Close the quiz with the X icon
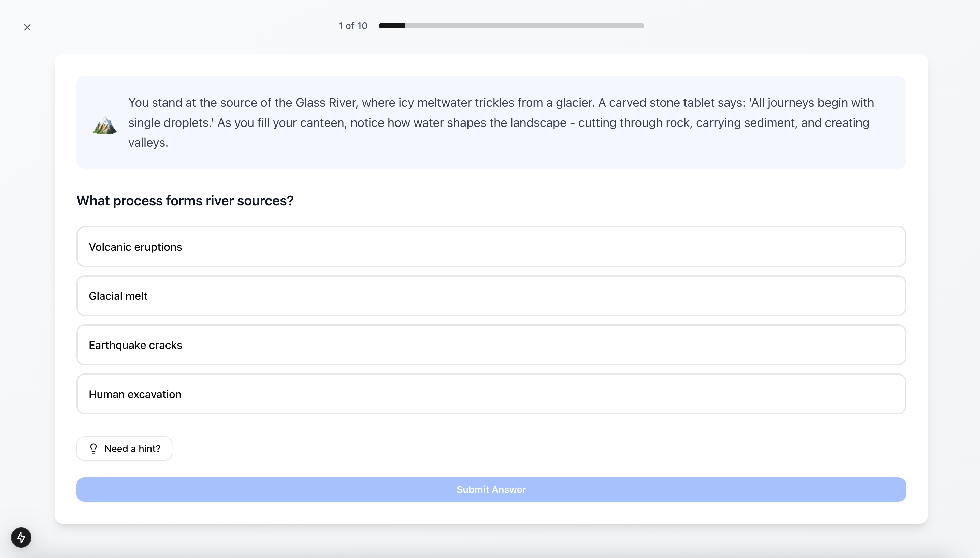The image size is (980, 558). pos(27,27)
